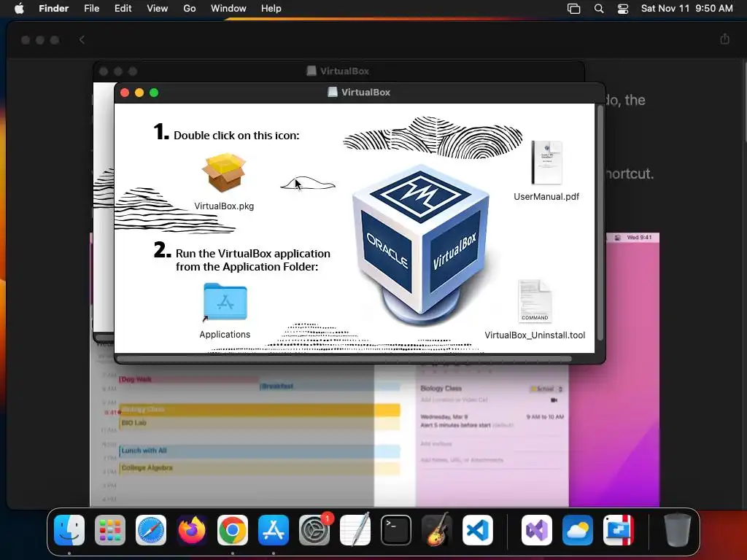This screenshot has width=747, height=560.
Task: Click the date and time in menu bar
Action: pyautogui.click(x=687, y=8)
